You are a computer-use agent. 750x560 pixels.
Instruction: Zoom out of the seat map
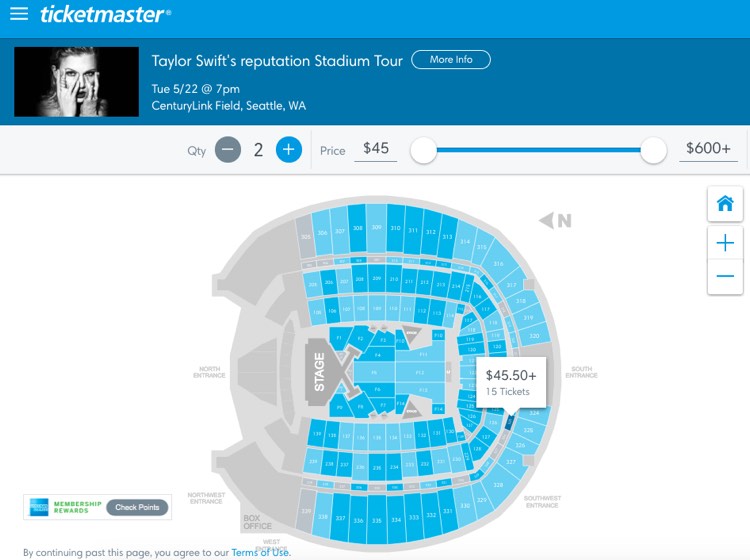point(725,276)
